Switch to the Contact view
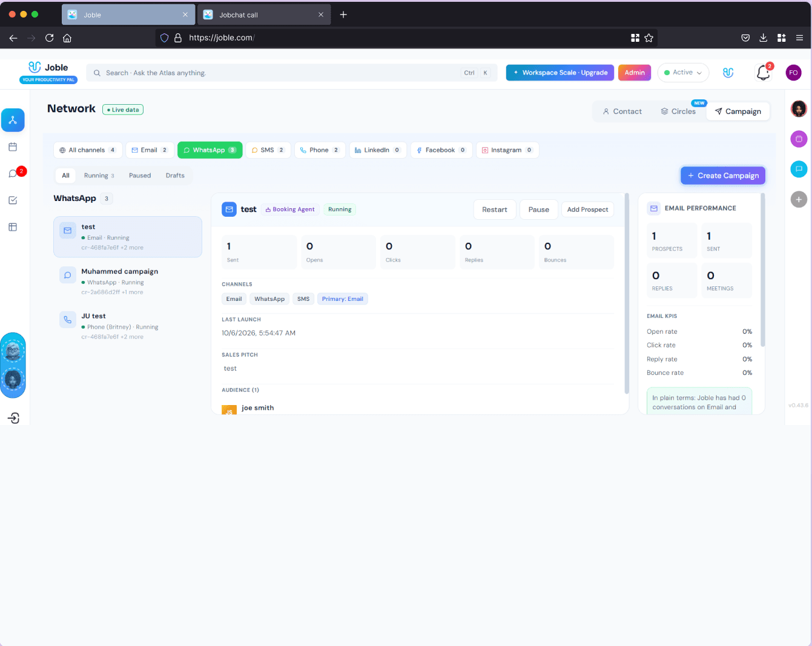 pyautogui.click(x=622, y=111)
